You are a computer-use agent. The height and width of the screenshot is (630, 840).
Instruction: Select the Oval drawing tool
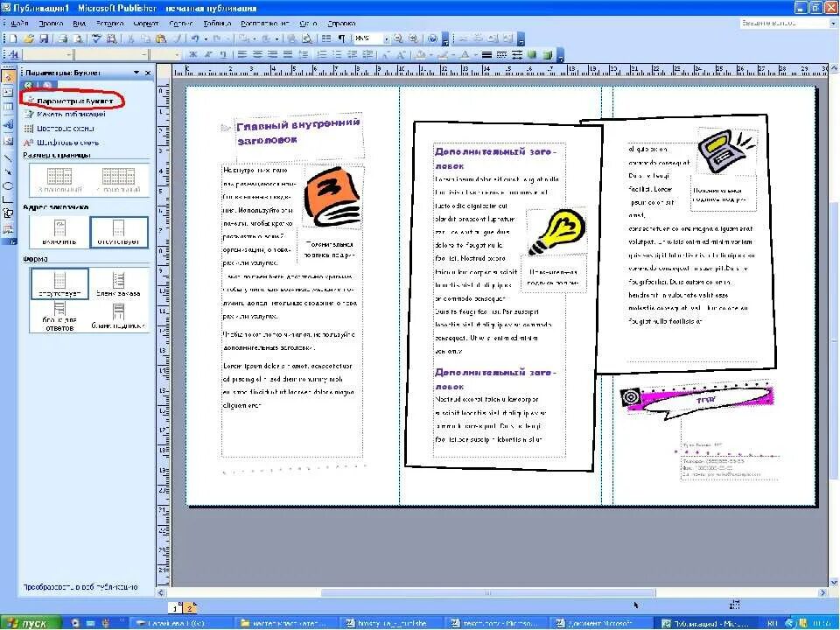[8, 185]
